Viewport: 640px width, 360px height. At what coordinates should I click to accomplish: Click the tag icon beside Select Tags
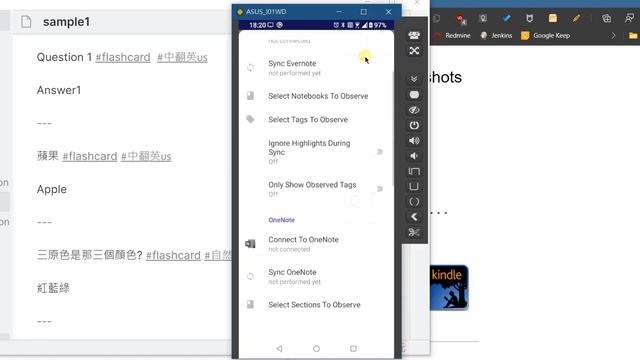(250, 120)
